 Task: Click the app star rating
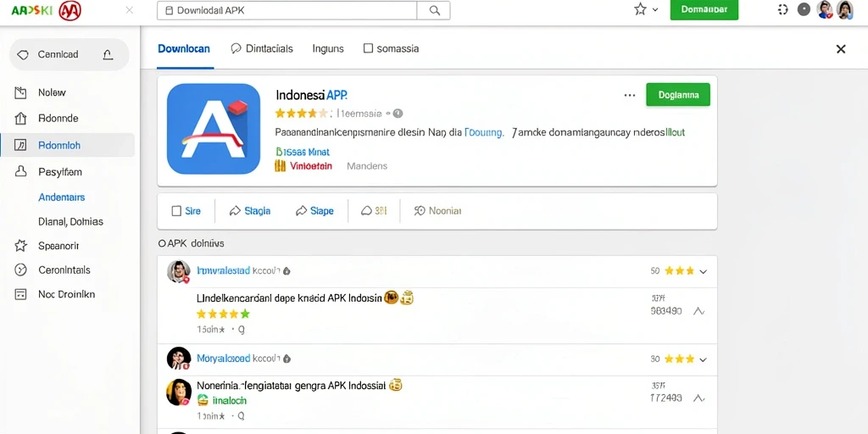point(302,114)
